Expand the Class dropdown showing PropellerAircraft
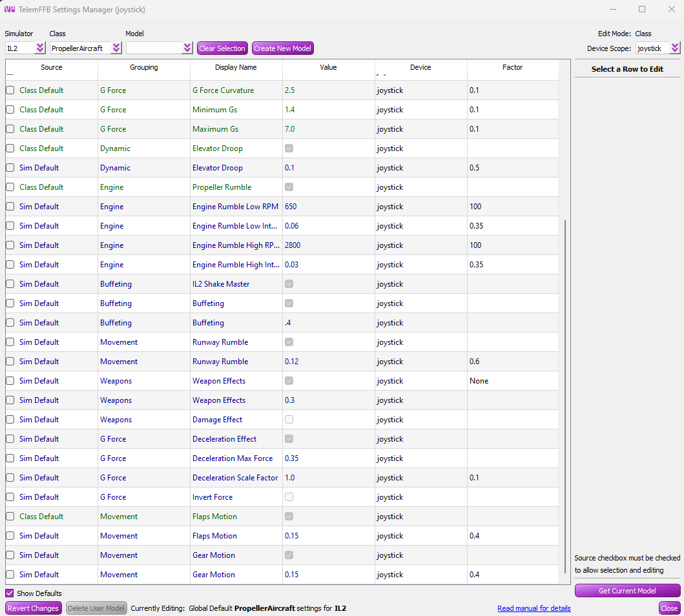Image resolution: width=684 pixels, height=616 pixels. click(86, 48)
